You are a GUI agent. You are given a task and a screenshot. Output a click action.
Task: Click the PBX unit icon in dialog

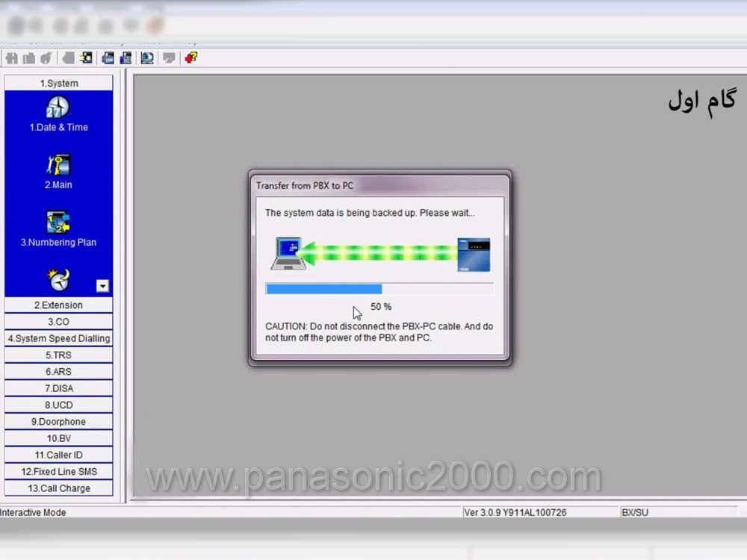(x=474, y=255)
